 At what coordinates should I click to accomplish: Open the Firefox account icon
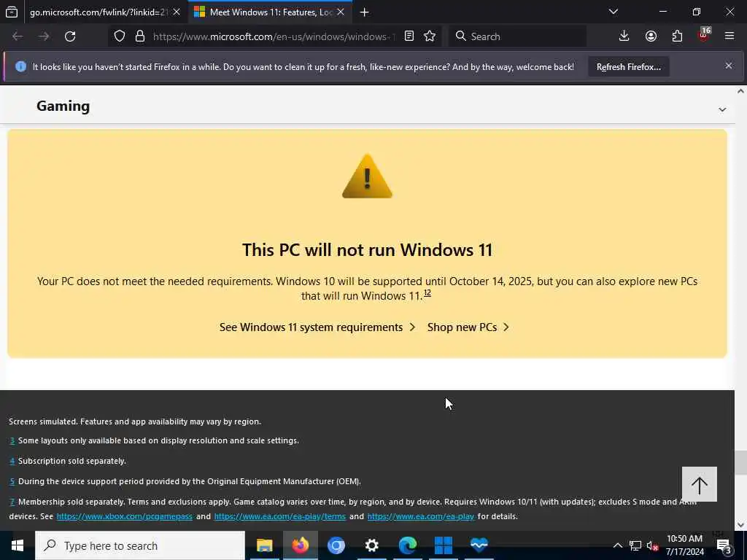pos(651,36)
